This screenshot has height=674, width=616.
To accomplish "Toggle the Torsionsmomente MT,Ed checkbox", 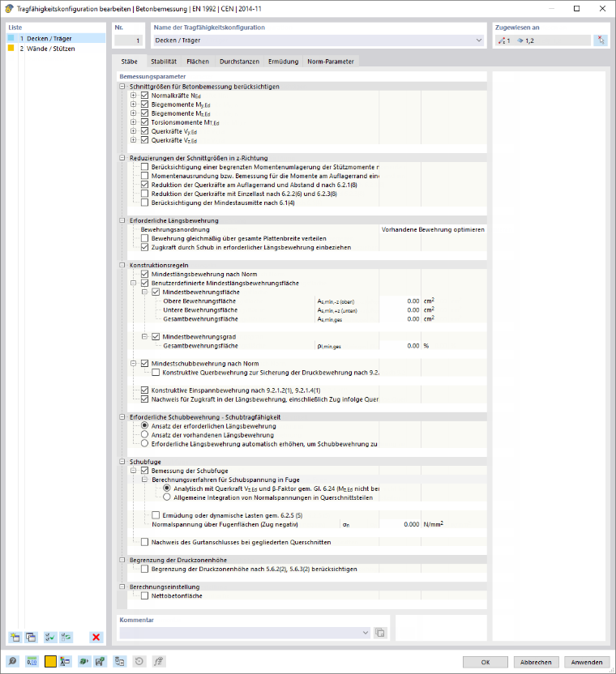I will (x=144, y=122).
